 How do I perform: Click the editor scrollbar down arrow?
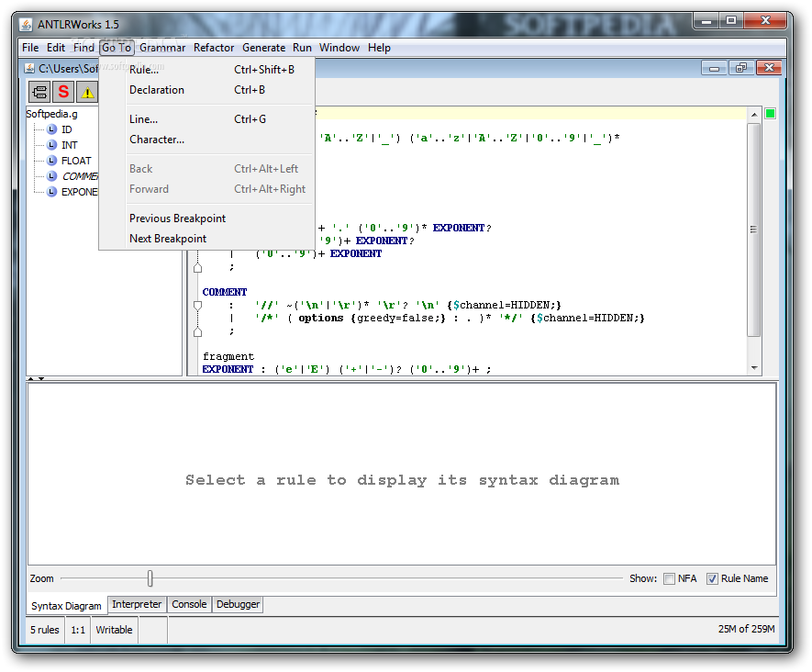[x=754, y=368]
